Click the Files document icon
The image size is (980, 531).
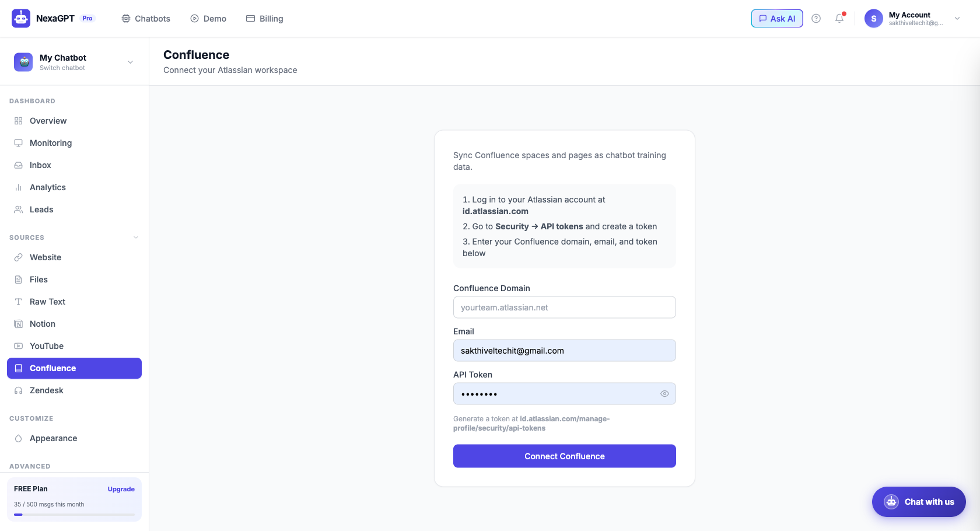click(19, 280)
